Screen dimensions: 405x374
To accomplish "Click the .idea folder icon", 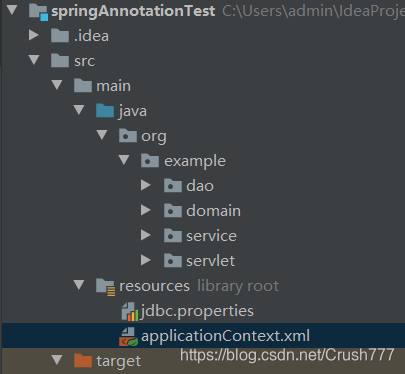I will click(60, 35).
